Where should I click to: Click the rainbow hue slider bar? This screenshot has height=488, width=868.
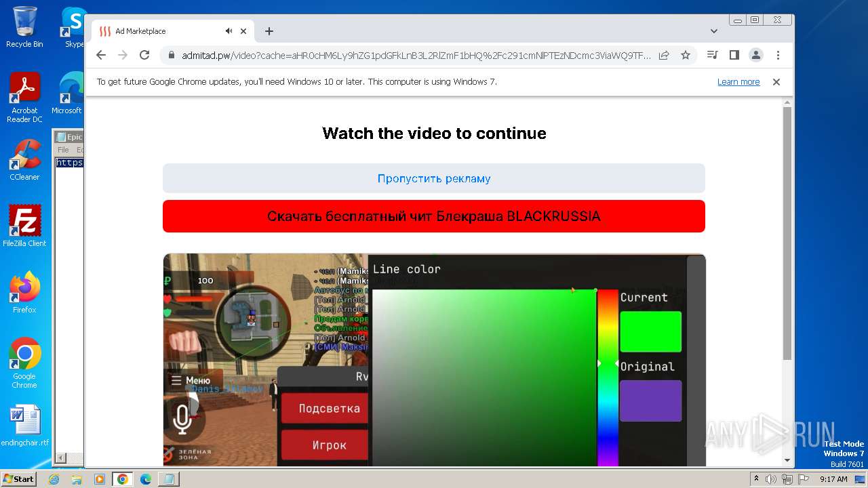pyautogui.click(x=608, y=378)
